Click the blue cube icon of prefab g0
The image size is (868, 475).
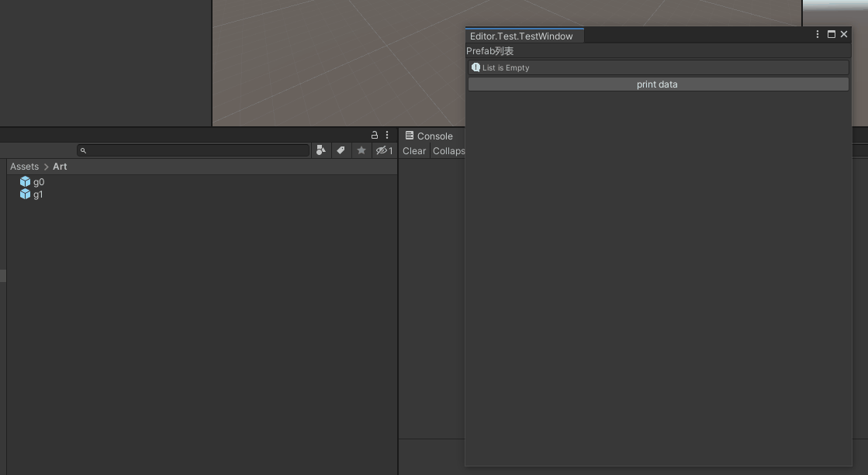coord(24,181)
